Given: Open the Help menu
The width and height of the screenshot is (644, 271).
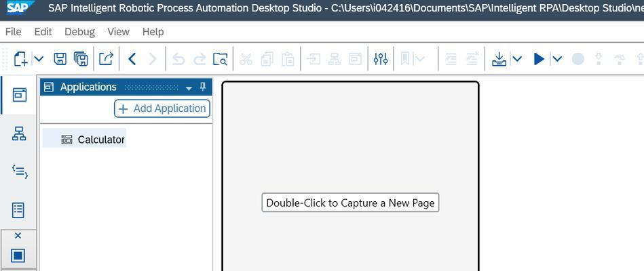Looking at the screenshot, I should [x=153, y=32].
